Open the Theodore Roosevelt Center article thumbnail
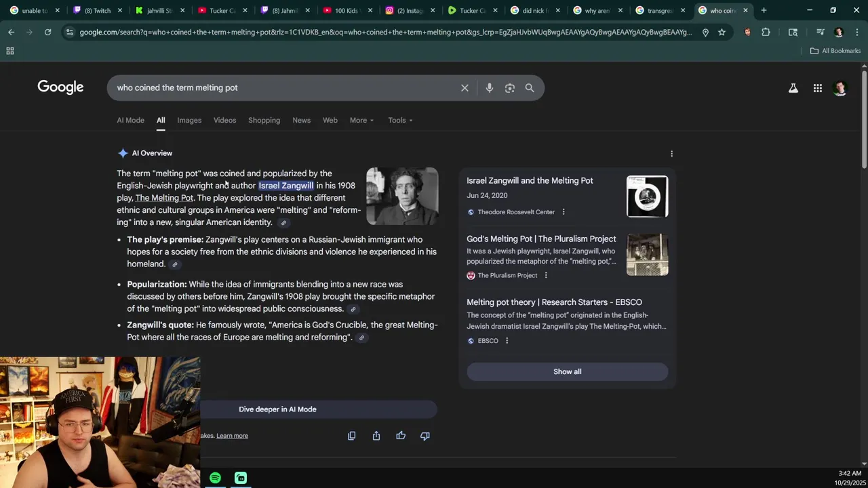This screenshot has width=868, height=488. [647, 197]
